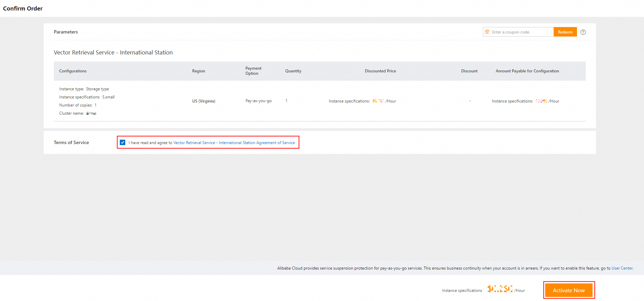This screenshot has width=644, height=301.
Task: Click the Discounted Price column header
Action: point(380,71)
